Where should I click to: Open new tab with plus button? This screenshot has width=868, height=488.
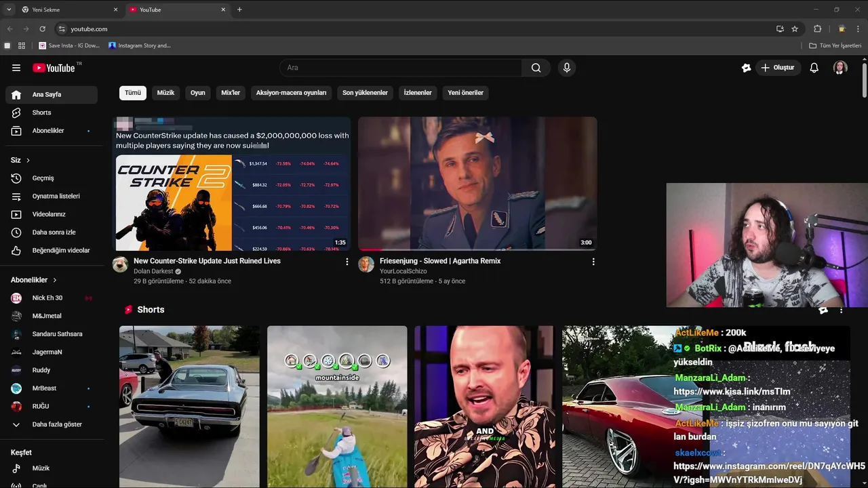(x=239, y=9)
